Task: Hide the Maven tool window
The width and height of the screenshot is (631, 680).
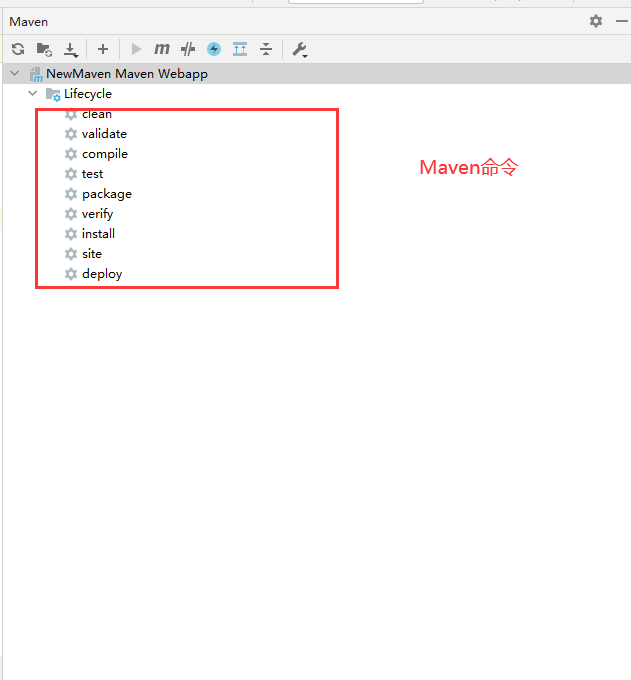Action: point(622,21)
